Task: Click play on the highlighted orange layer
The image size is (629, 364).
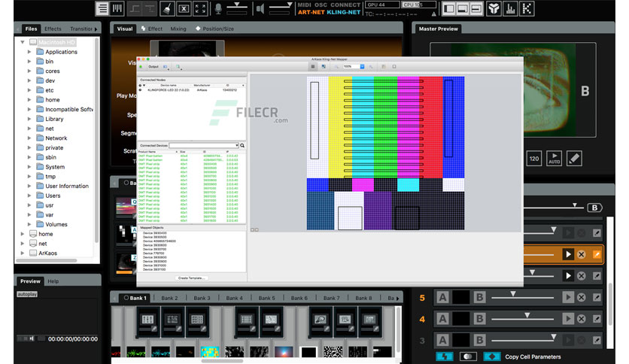Action: pos(567,254)
